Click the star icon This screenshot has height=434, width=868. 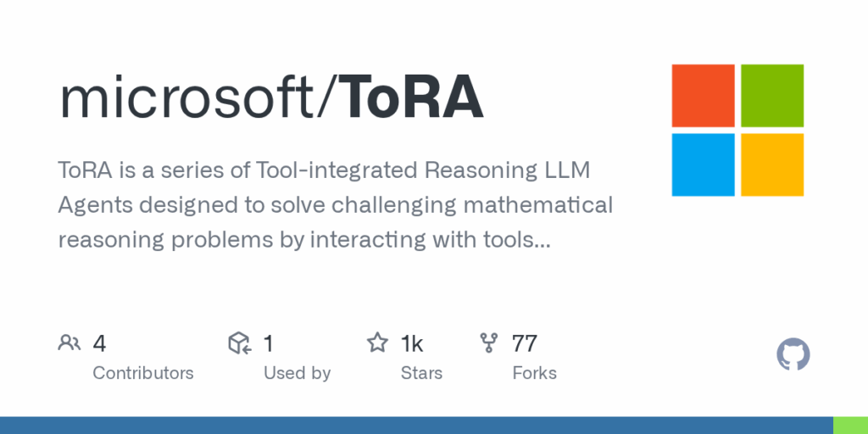pyautogui.click(x=377, y=342)
